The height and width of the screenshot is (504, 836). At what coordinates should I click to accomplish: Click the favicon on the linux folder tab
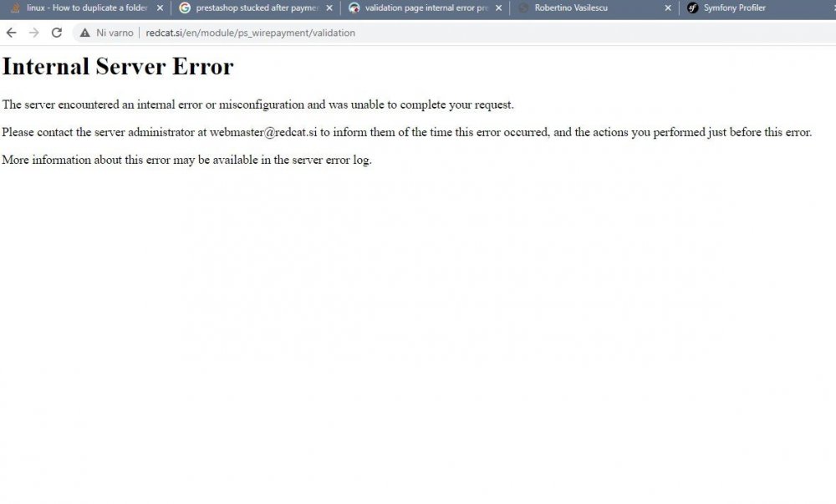(16, 8)
